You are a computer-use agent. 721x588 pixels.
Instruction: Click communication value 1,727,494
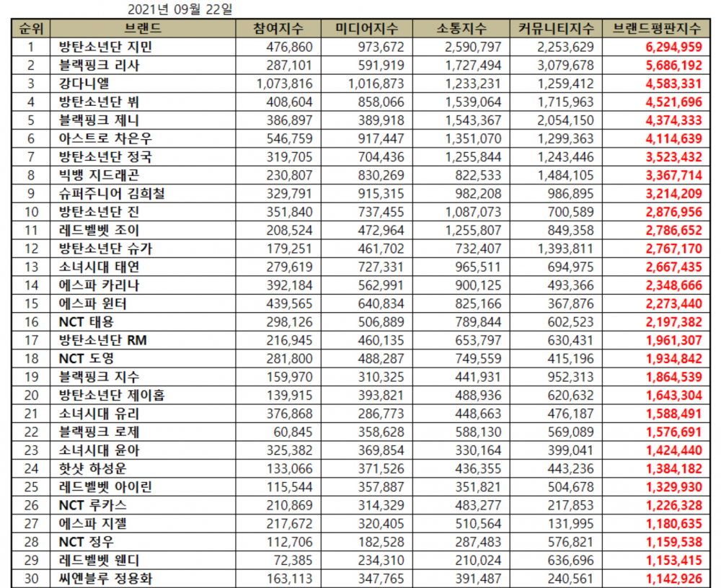click(473, 66)
